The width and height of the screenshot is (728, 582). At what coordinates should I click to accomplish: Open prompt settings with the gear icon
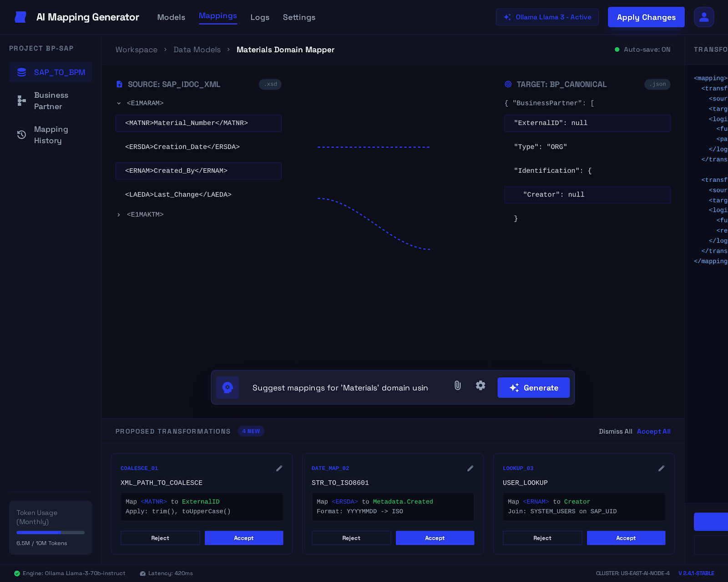click(480, 386)
